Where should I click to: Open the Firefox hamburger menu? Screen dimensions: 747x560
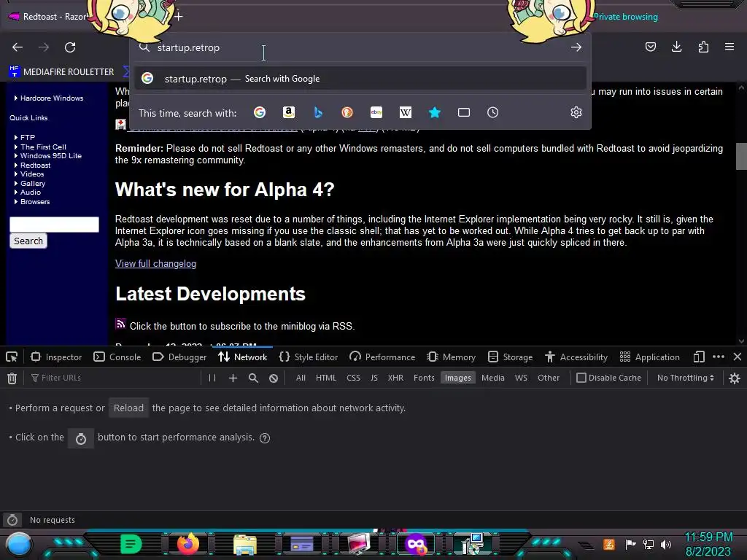click(x=729, y=47)
